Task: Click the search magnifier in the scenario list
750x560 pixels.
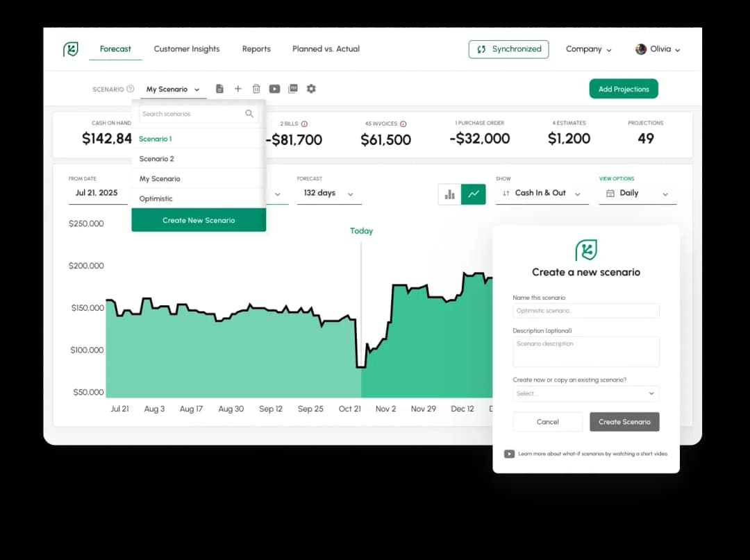Action: [x=249, y=113]
